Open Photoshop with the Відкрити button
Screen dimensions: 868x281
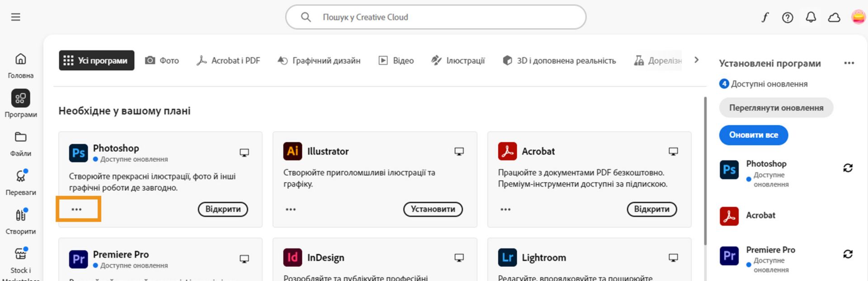pyautogui.click(x=223, y=209)
